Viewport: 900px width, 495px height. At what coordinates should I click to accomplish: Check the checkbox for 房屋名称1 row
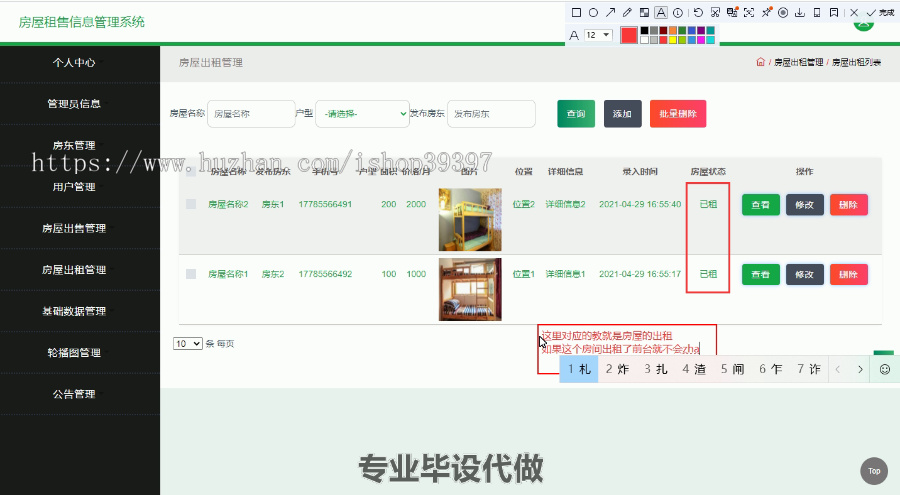191,274
